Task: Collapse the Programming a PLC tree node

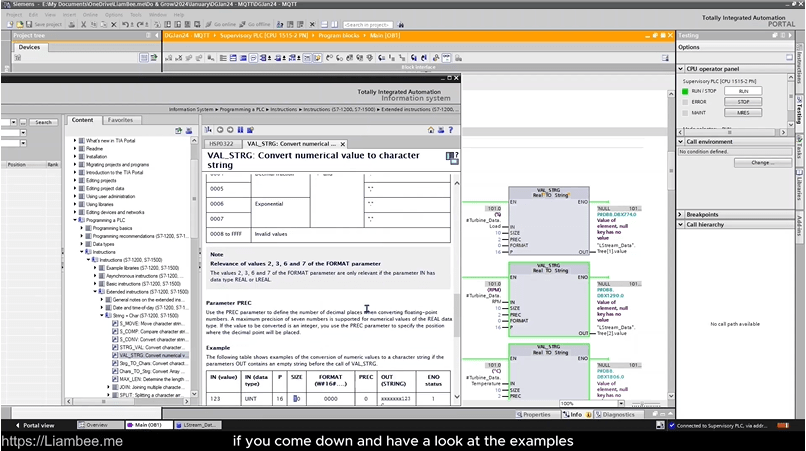Action: (75, 219)
